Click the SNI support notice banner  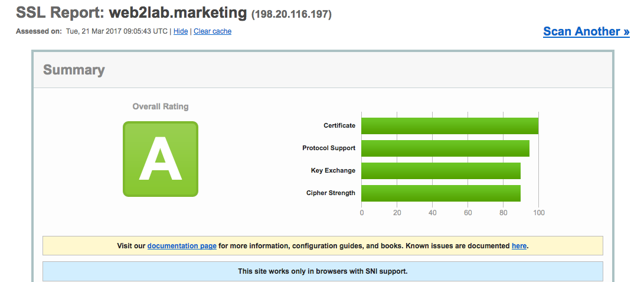click(x=322, y=271)
